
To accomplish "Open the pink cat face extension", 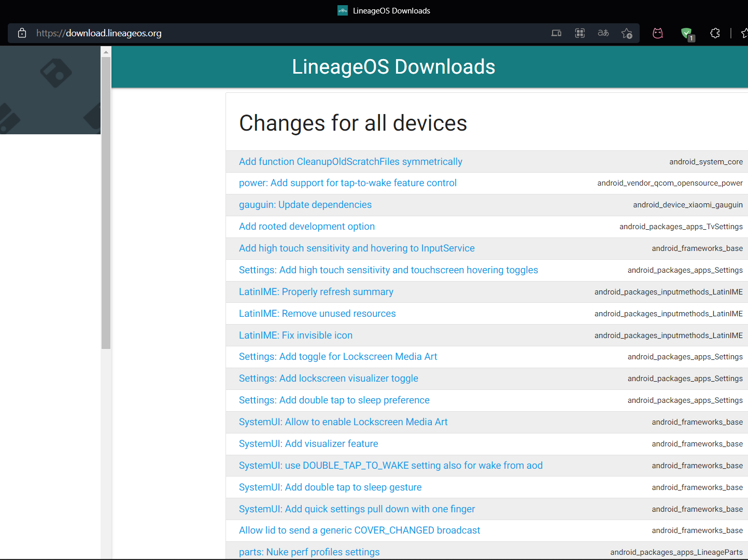I will [658, 33].
